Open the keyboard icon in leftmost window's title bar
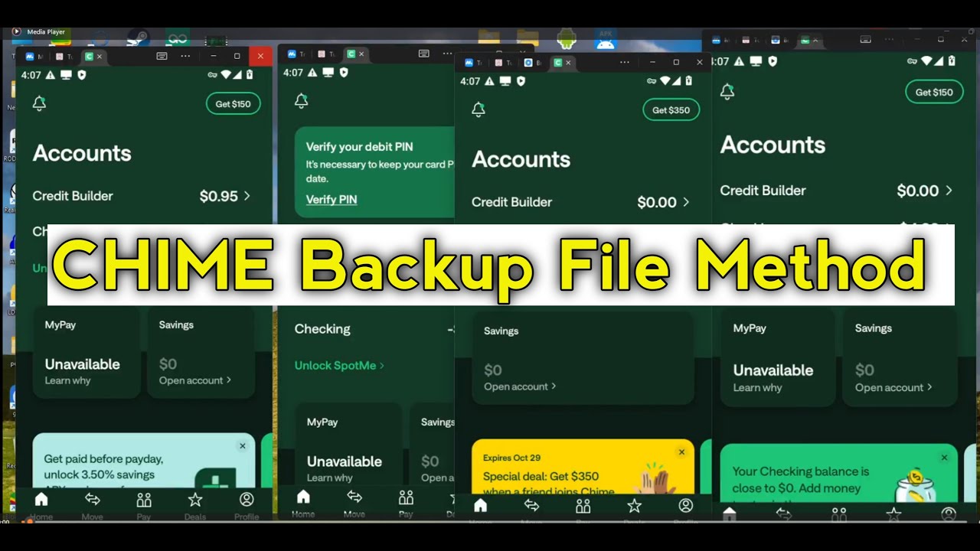The height and width of the screenshot is (551, 980). pyautogui.click(x=162, y=56)
